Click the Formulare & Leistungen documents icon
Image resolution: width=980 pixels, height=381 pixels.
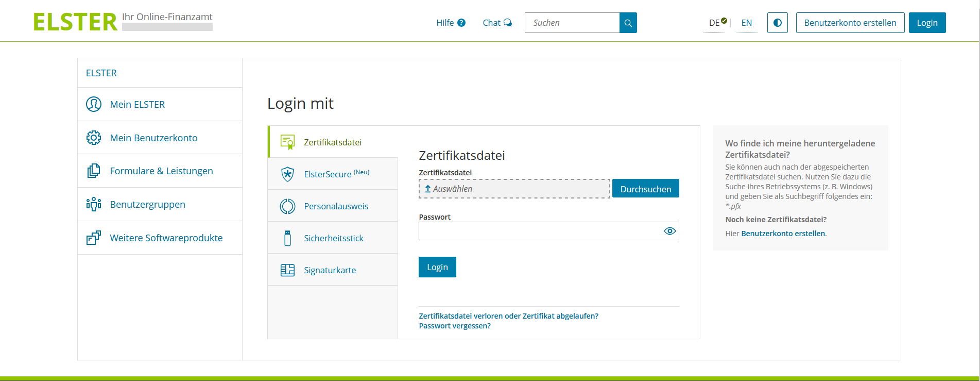pos(94,171)
